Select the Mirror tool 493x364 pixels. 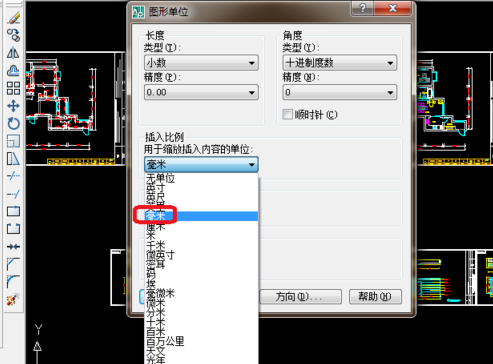pyautogui.click(x=13, y=53)
